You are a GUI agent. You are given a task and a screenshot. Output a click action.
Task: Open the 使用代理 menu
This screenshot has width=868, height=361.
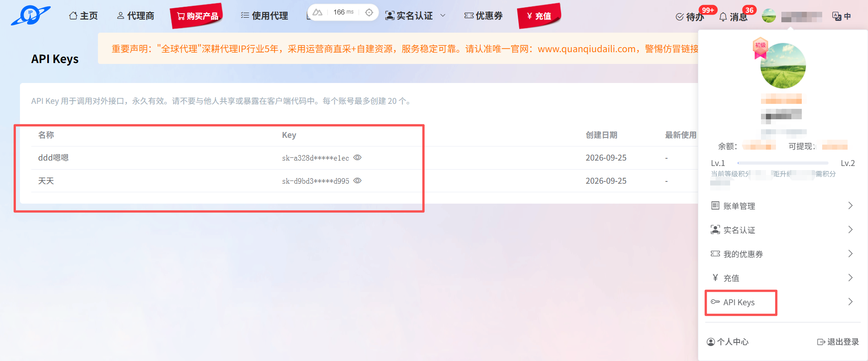264,16
